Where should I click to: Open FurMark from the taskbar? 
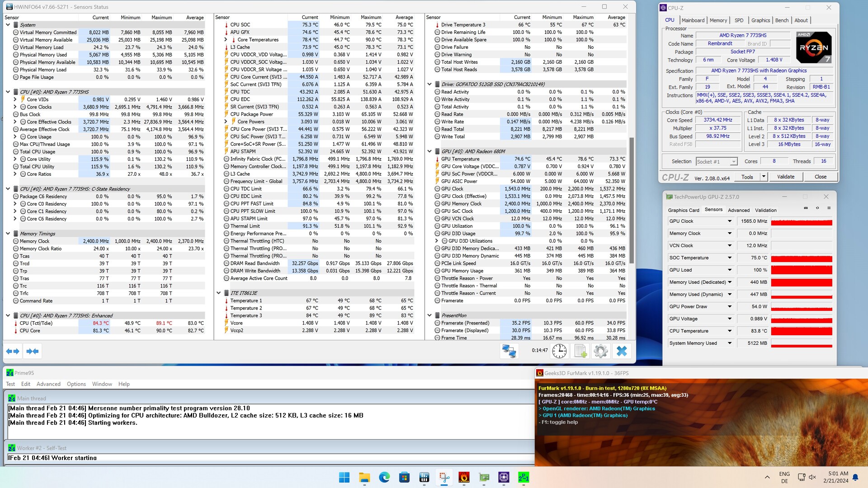pos(464,477)
